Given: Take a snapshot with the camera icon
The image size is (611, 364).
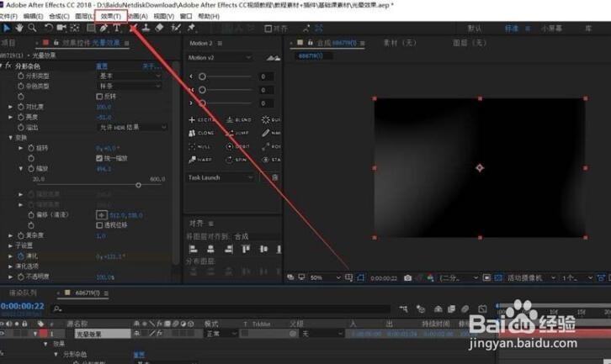Looking at the screenshot, I should tap(407, 278).
